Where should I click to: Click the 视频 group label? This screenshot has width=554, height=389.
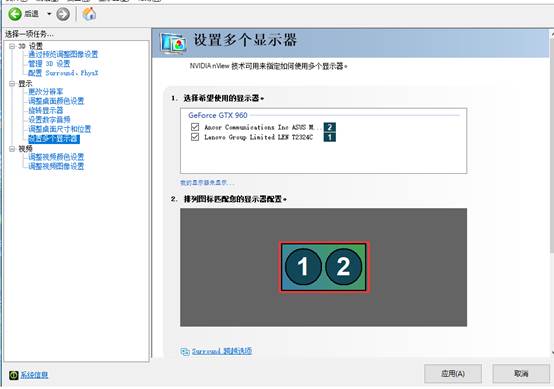point(25,149)
